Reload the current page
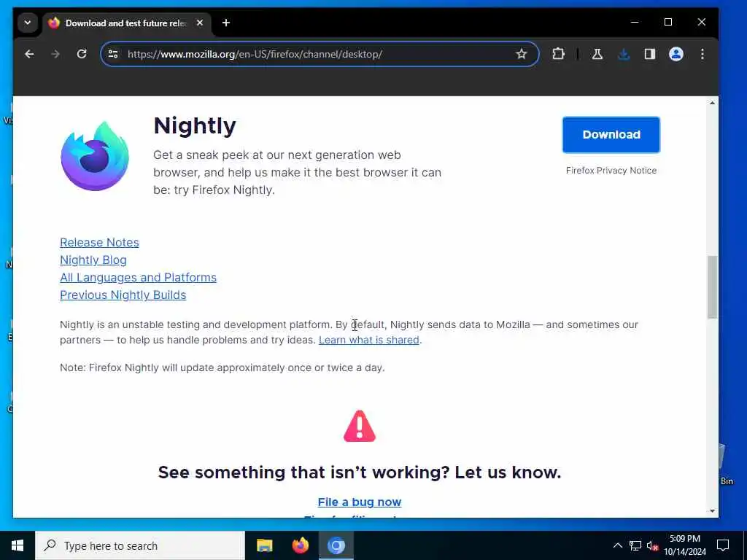The height and width of the screenshot is (560, 747). [82, 54]
